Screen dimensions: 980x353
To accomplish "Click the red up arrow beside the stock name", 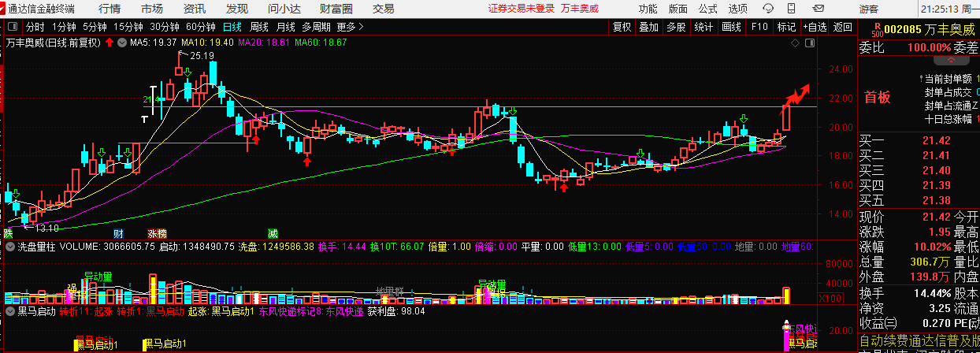I will point(109,42).
